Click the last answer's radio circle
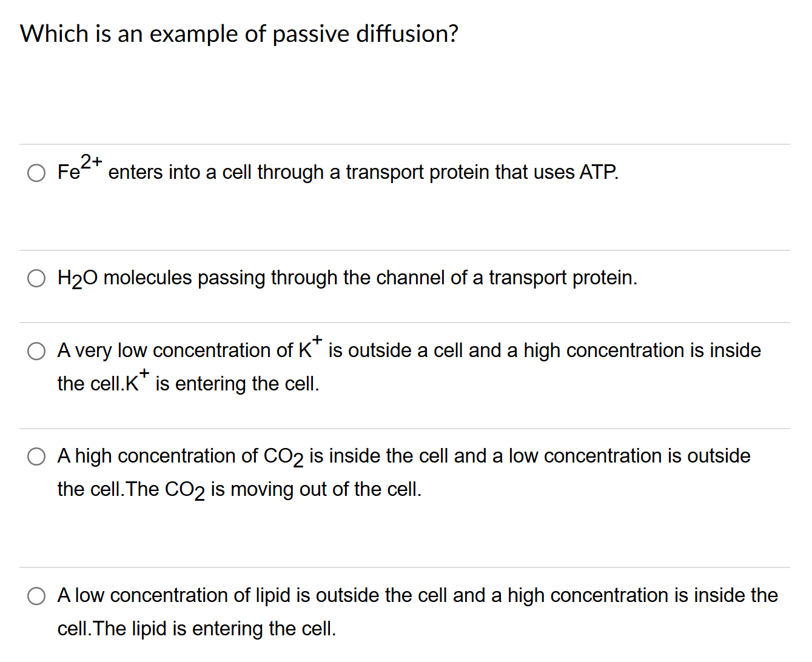Image resolution: width=812 pixels, height=662 pixels. (x=36, y=595)
